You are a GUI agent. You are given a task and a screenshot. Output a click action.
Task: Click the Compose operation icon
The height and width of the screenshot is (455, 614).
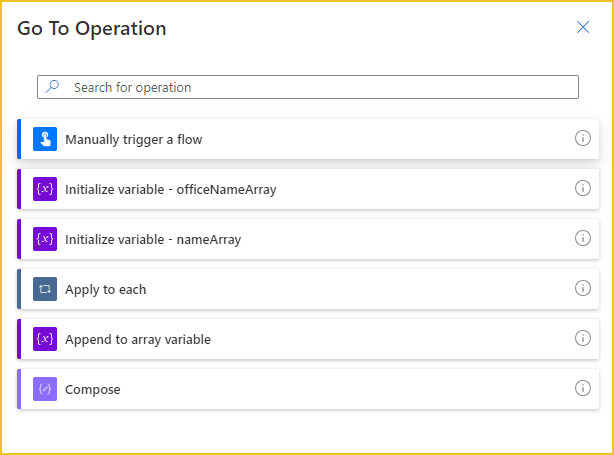[45, 389]
